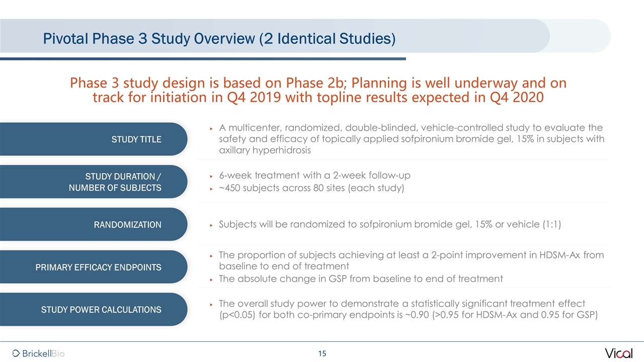Click the bullet arrow before 'The overall study power'

tap(211, 304)
